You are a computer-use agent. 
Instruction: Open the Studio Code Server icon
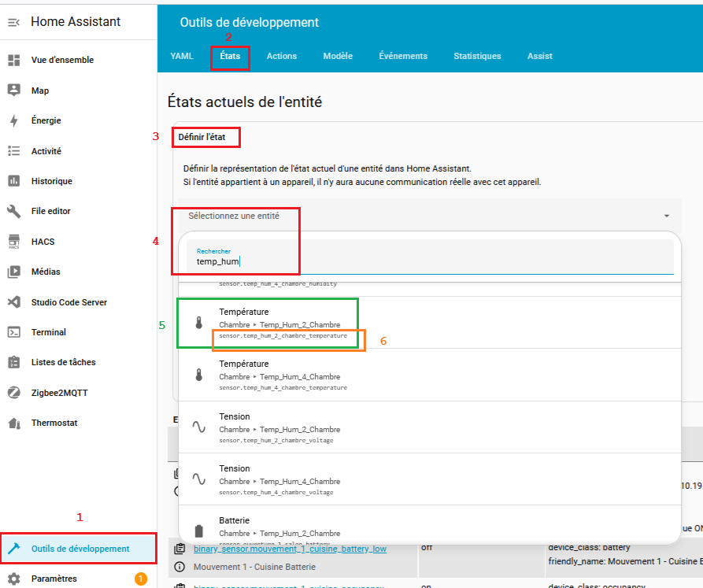(13, 302)
